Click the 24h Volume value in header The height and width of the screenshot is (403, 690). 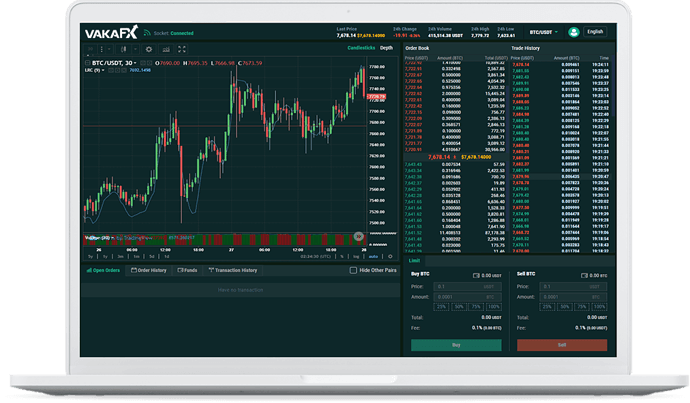[445, 35]
